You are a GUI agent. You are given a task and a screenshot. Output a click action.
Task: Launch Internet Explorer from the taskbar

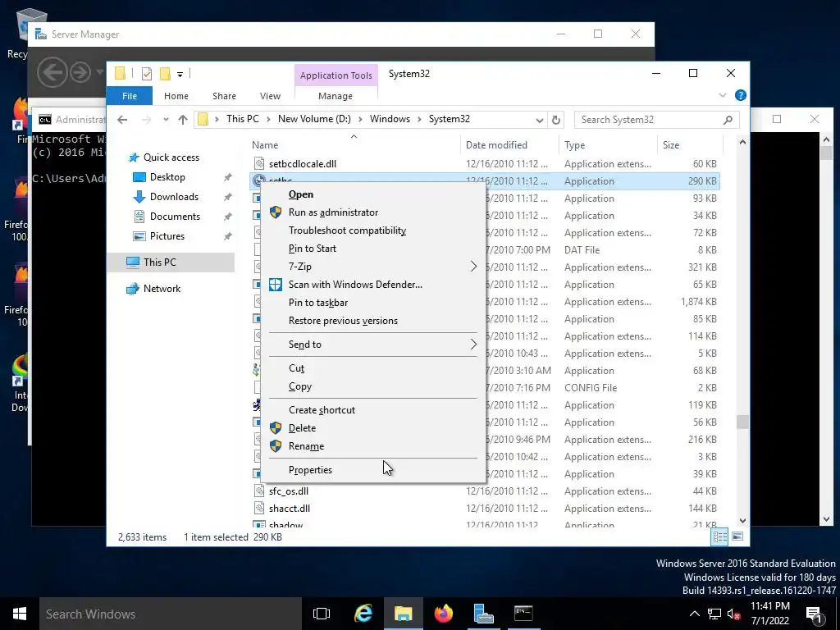point(363,614)
